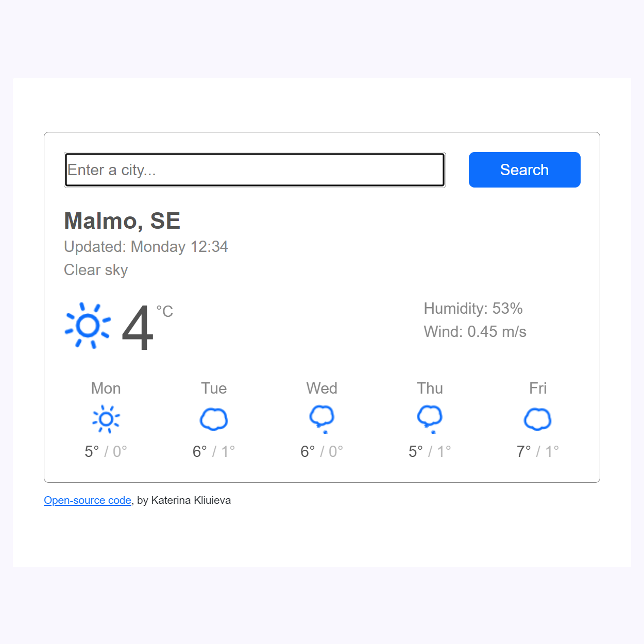Open the Open-source code link
Viewport: 644px width, 644px height.
click(87, 500)
